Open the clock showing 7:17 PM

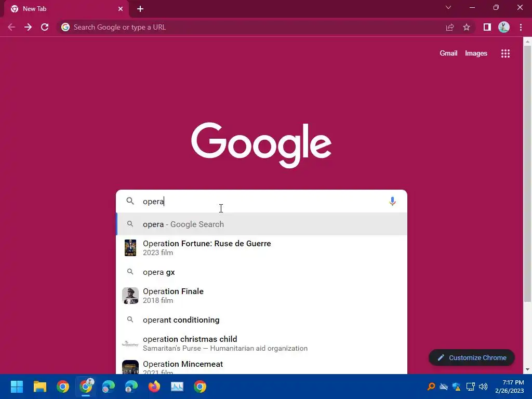click(x=510, y=387)
